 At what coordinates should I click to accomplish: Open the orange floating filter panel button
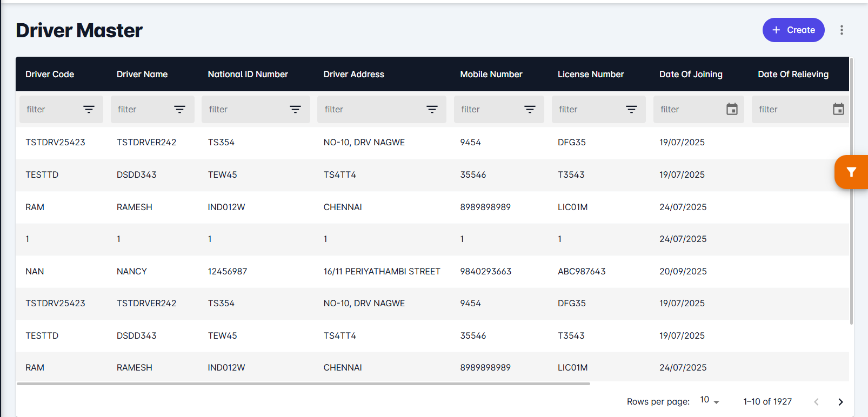[851, 172]
